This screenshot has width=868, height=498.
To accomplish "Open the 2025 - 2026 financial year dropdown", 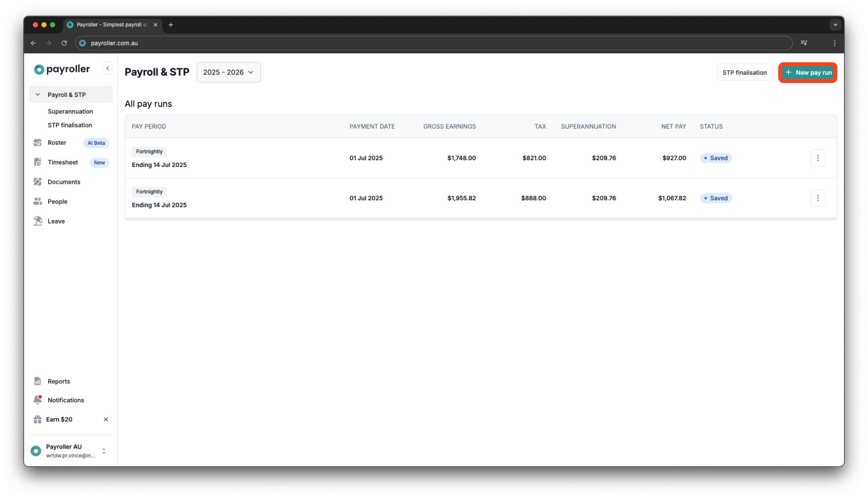I will click(228, 72).
